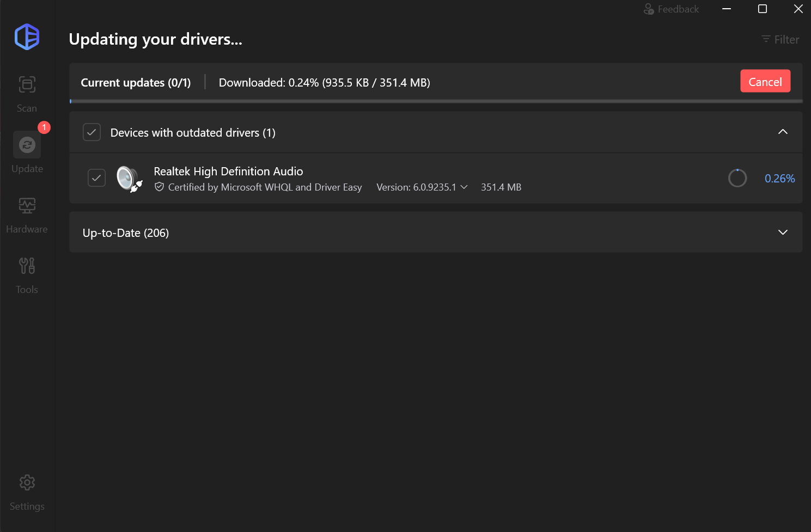Go to the Update page in the sidebar
Image resolution: width=811 pixels, height=532 pixels.
27,153
